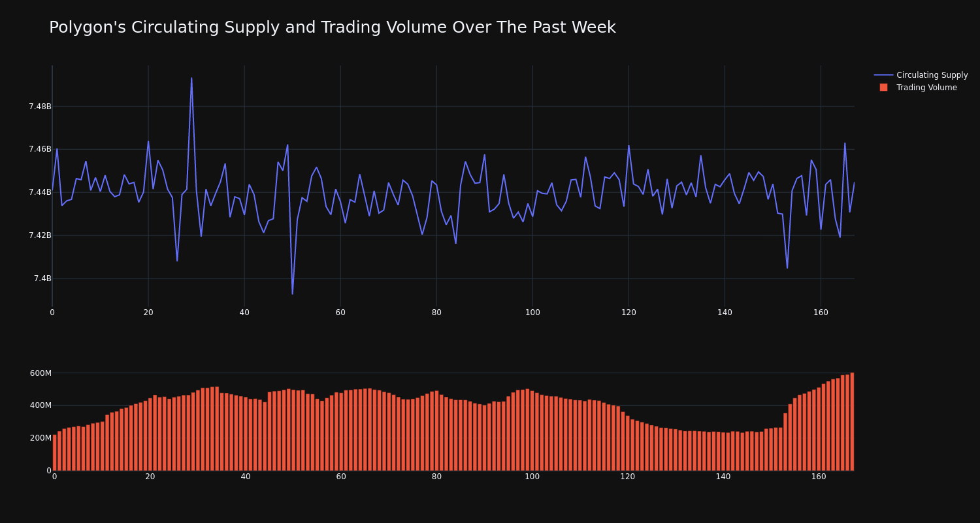Click x-axis label 140 on supply chart
Screen dimensions: 980x523
725,312
